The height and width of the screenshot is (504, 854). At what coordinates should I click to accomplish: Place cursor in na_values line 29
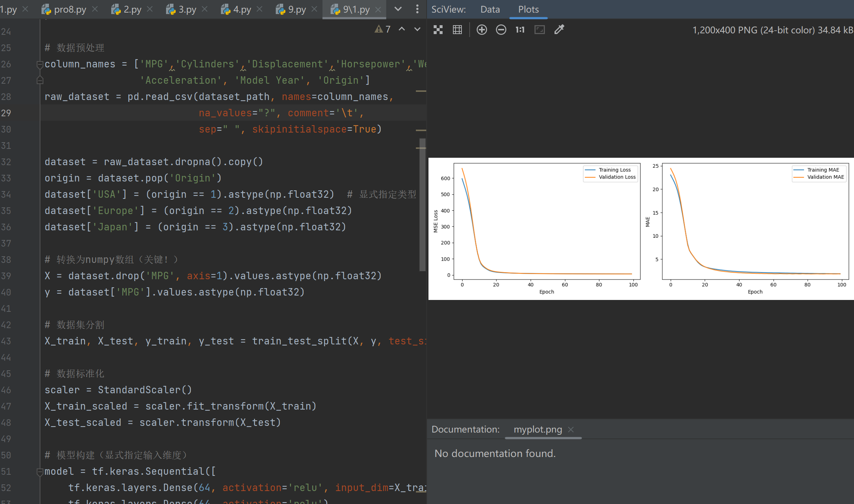pyautogui.click(x=281, y=113)
